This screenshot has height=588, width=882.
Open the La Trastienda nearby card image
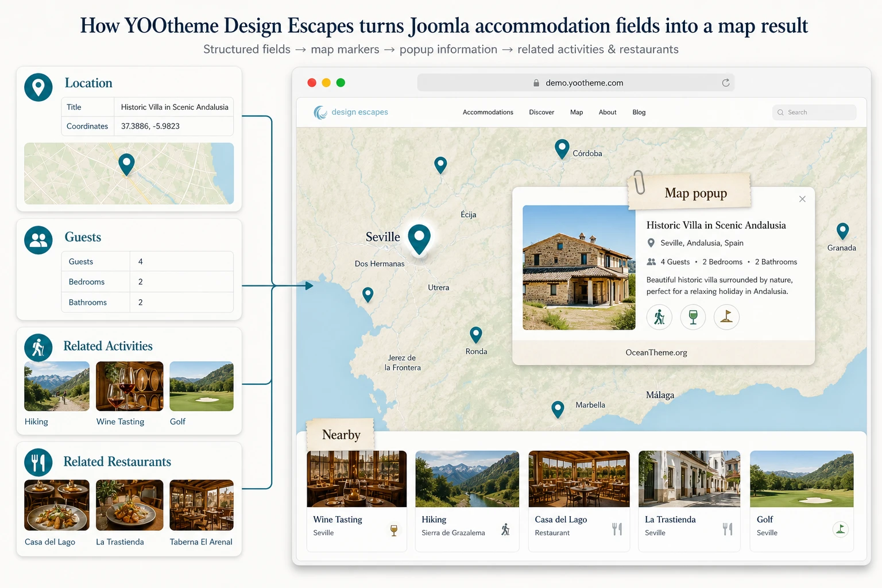point(689,479)
